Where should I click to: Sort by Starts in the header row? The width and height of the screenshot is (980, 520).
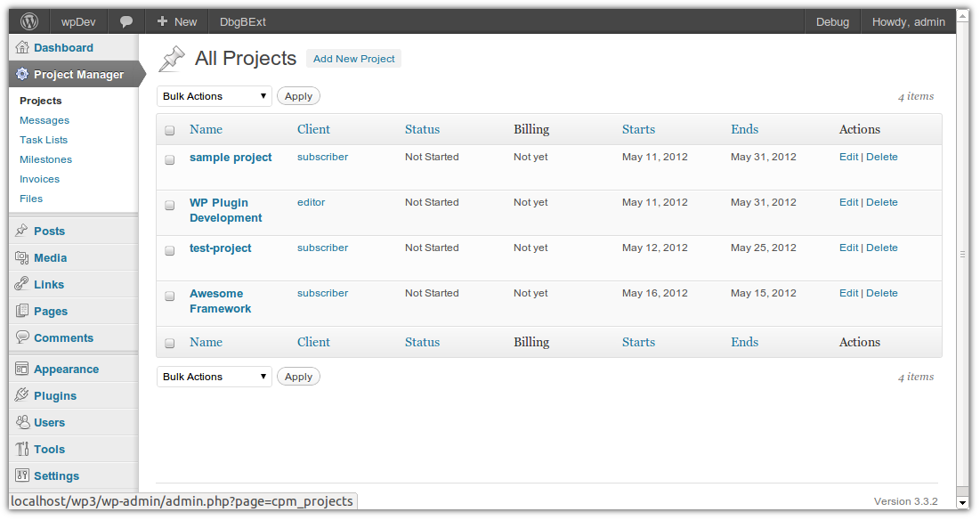pos(638,129)
